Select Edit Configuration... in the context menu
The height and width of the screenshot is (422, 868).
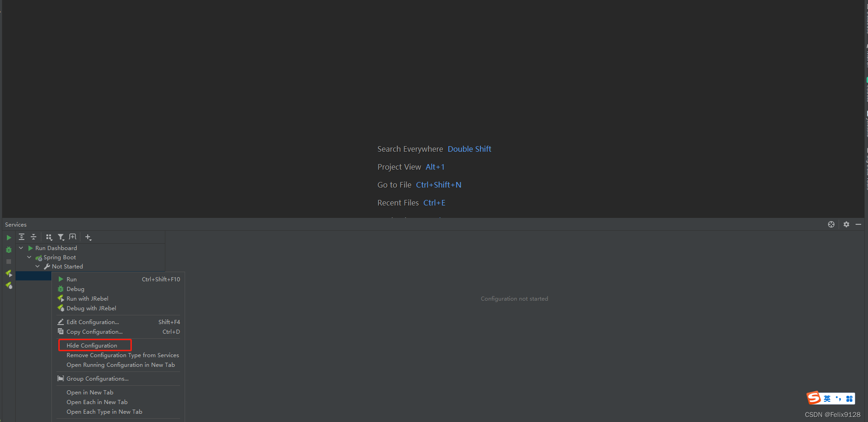tap(118, 322)
